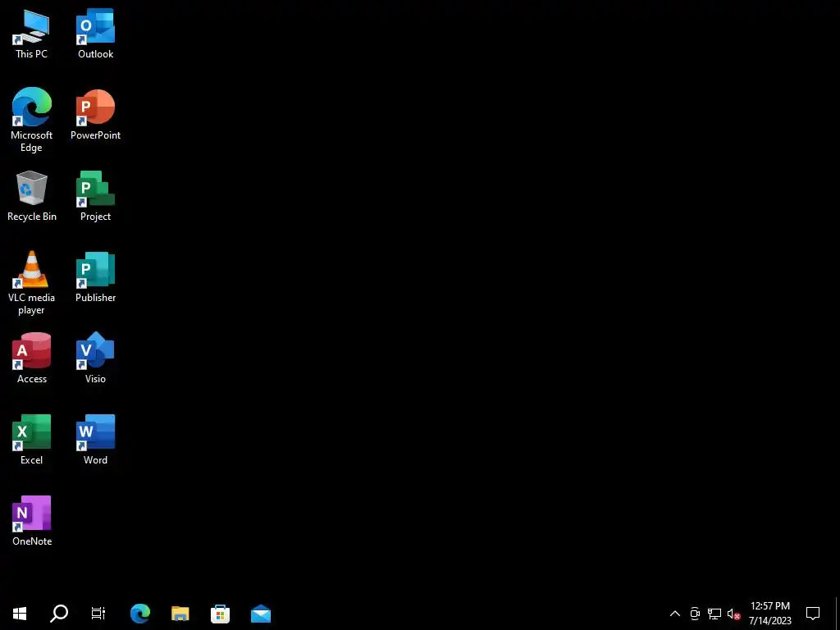
Task: Open Microsoft Store from the taskbar
Action: 220,614
